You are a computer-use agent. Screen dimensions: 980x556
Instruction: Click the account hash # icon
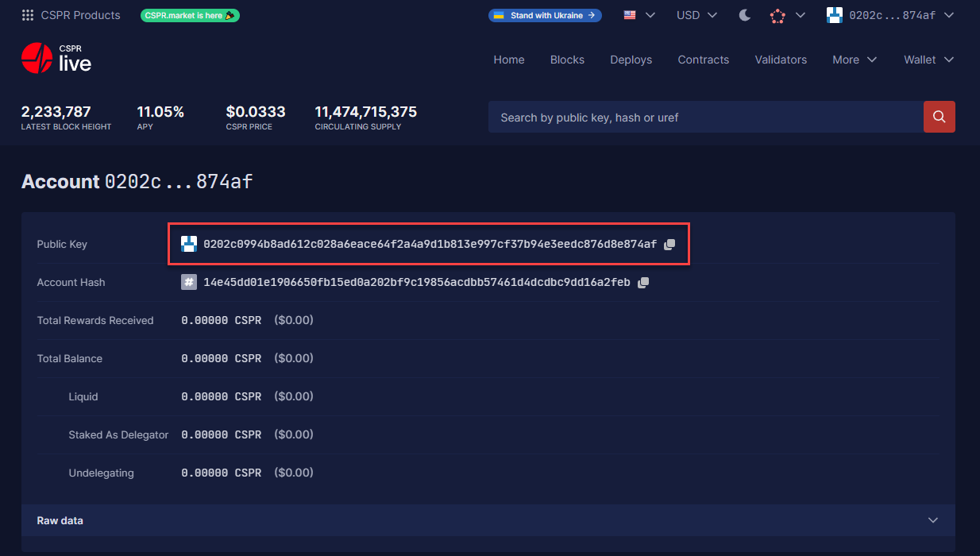[189, 282]
